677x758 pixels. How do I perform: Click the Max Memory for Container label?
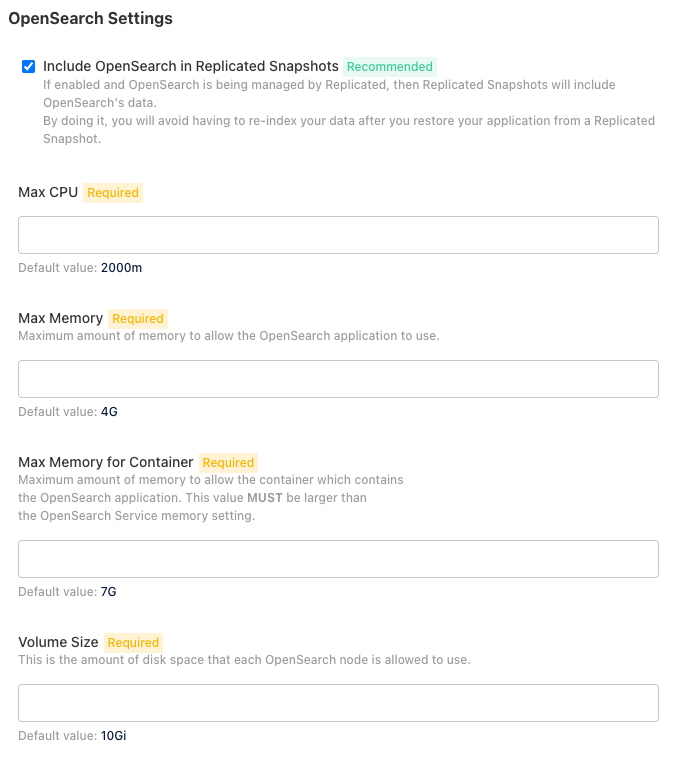tap(105, 462)
